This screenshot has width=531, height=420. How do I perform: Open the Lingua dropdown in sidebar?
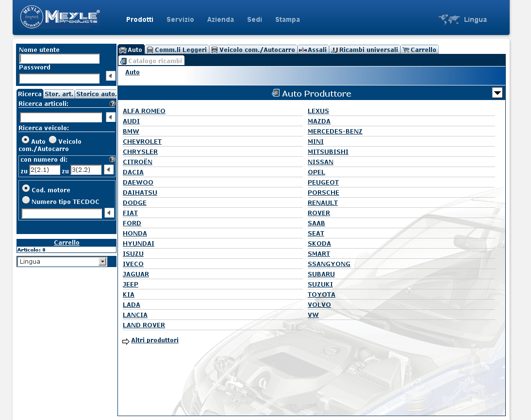(62, 262)
